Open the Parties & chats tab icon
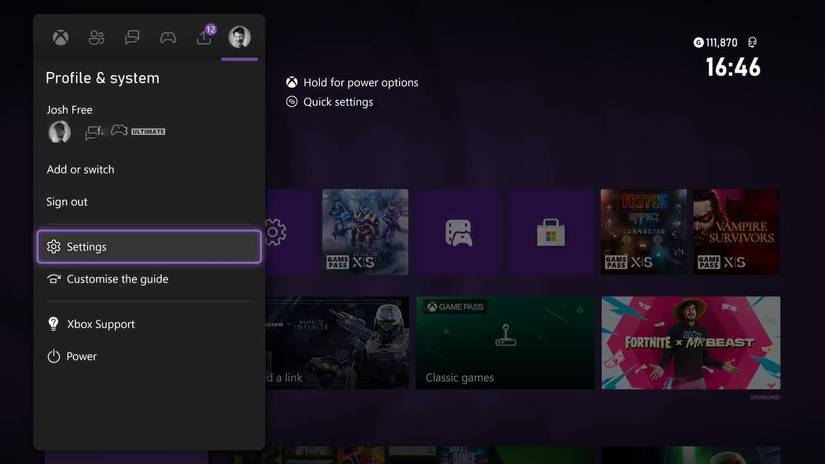The image size is (825, 464). point(132,37)
